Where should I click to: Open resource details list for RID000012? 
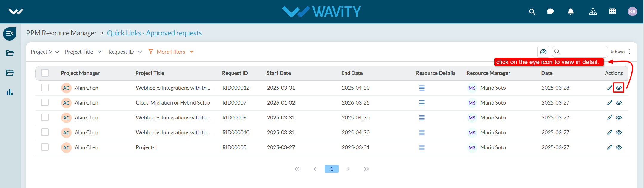(422, 88)
